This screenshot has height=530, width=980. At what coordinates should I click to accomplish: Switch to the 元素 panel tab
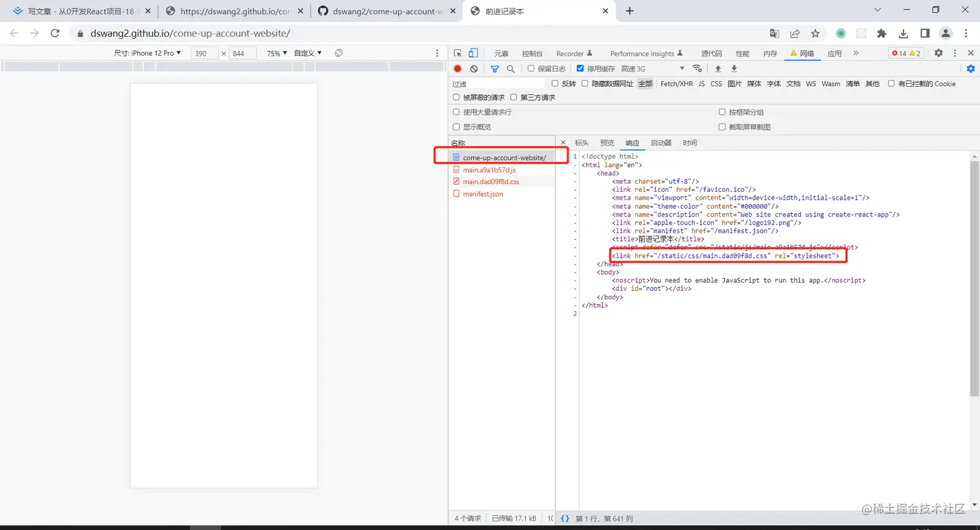point(501,54)
